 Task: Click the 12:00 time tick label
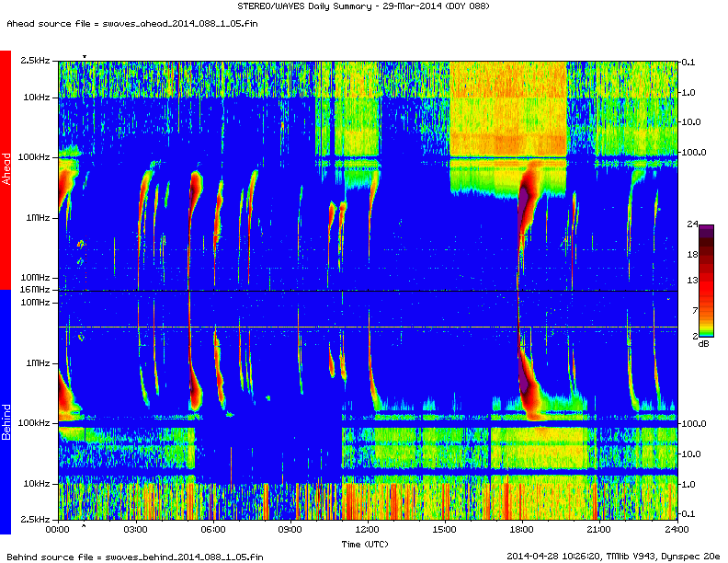pos(368,530)
